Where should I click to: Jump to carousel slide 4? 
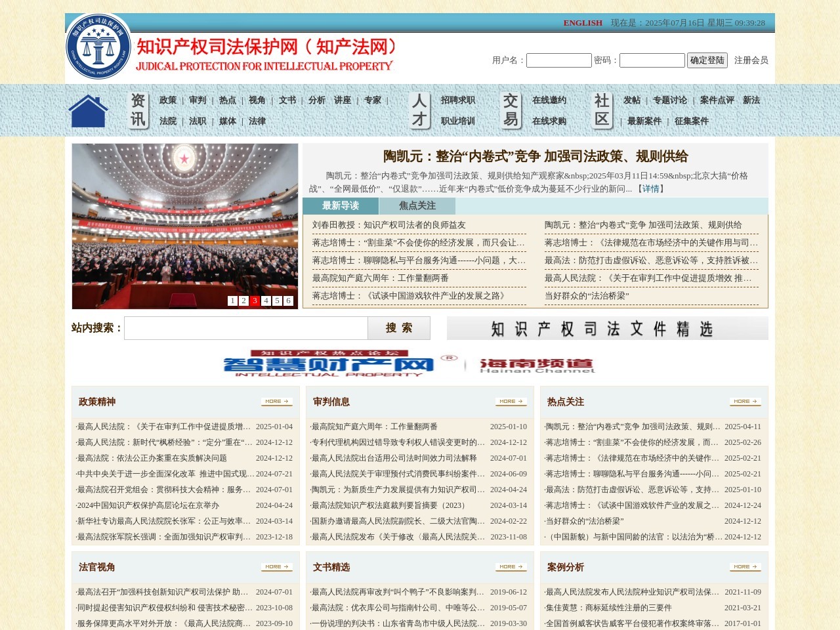[266, 301]
